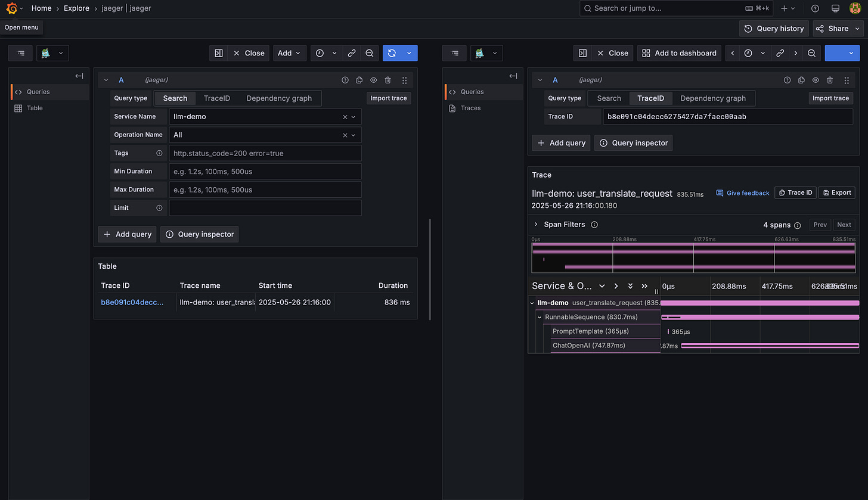Duplicate the query in the right pane
Image resolution: width=868 pixels, height=500 pixels.
[801, 80]
